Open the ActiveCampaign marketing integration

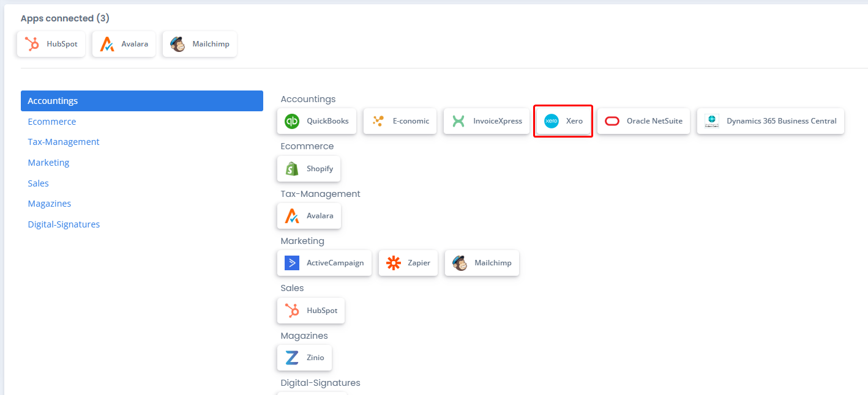324,263
